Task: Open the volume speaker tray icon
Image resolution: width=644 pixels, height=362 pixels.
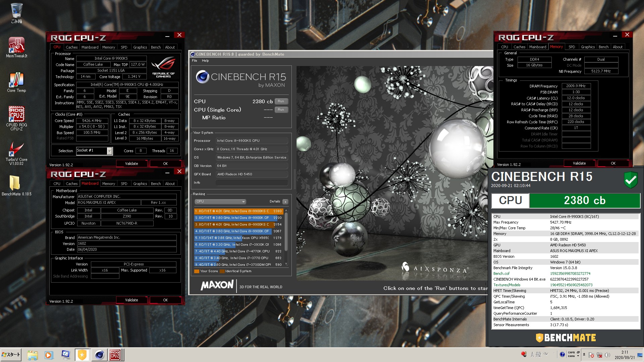Action: pos(607,355)
